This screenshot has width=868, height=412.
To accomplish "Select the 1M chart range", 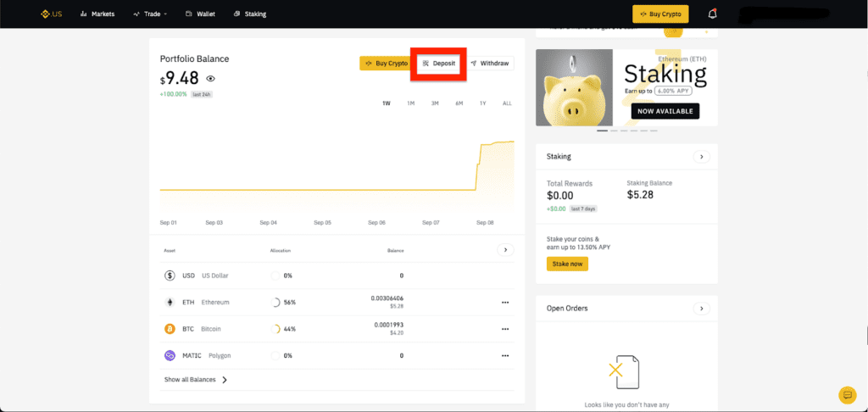I will 411,103.
